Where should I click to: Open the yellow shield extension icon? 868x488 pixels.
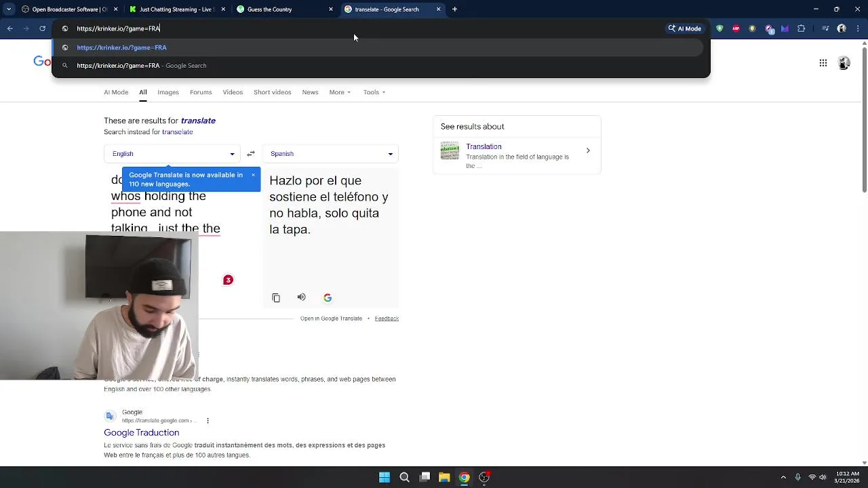coord(752,28)
